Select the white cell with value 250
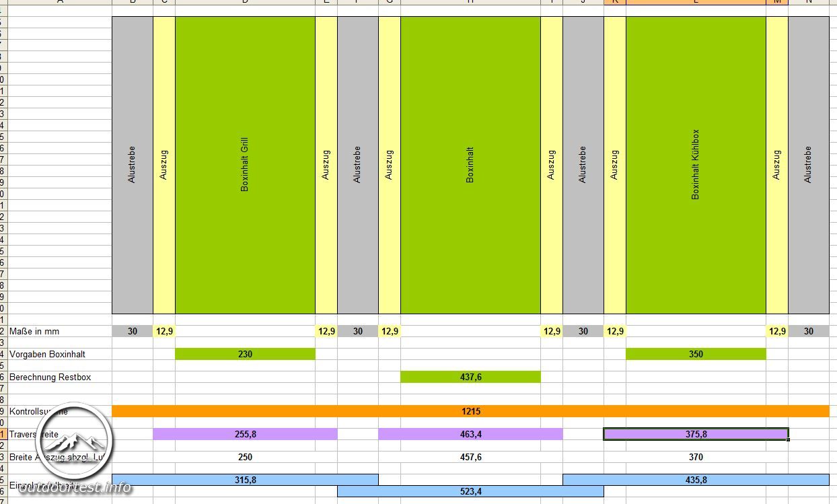837x504 pixels. coord(245,457)
